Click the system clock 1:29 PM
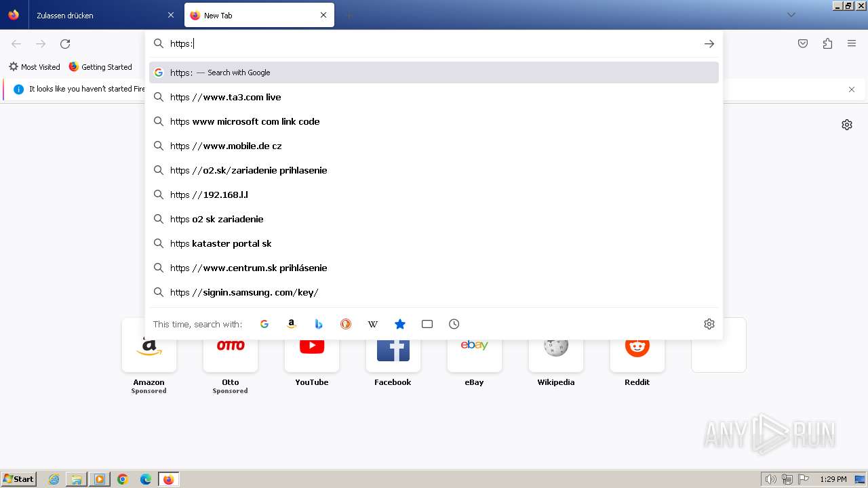 (833, 479)
